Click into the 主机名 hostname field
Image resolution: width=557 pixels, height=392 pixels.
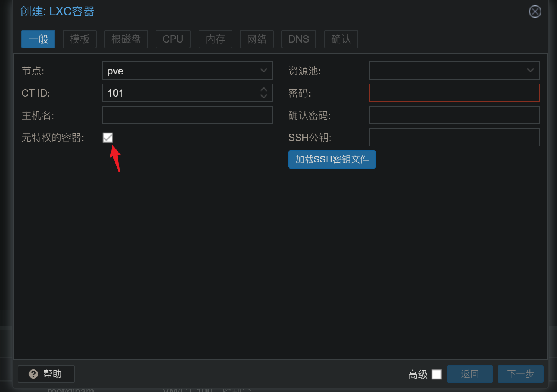[187, 115]
